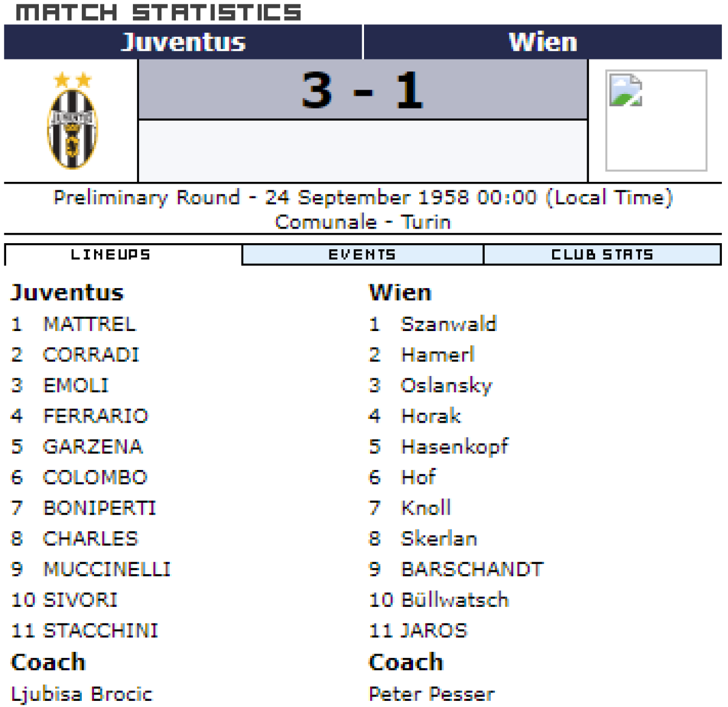Select the Lineups tab
This screenshot has height=707, width=728.
(x=110, y=255)
